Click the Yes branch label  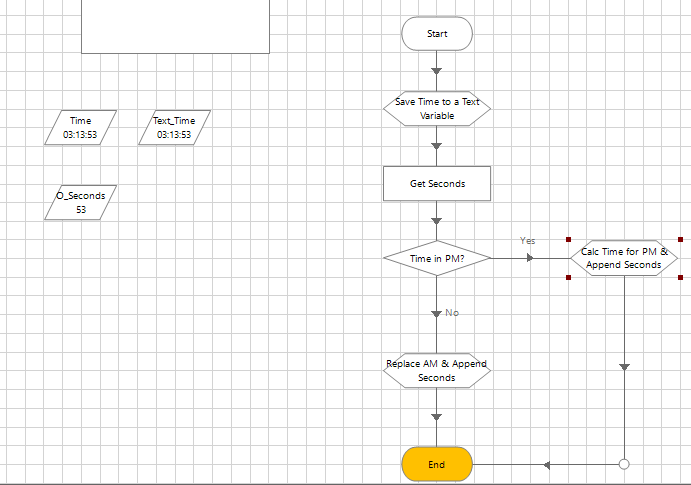click(x=528, y=241)
